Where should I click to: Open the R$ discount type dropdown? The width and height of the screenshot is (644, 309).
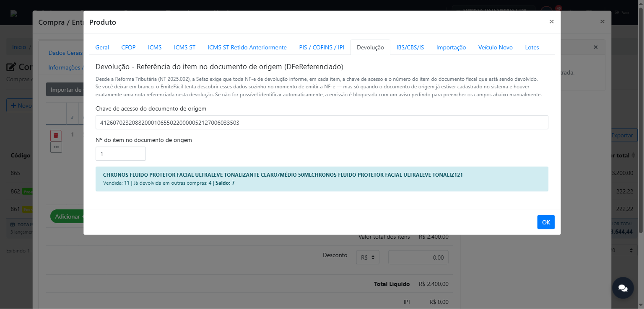point(368,257)
